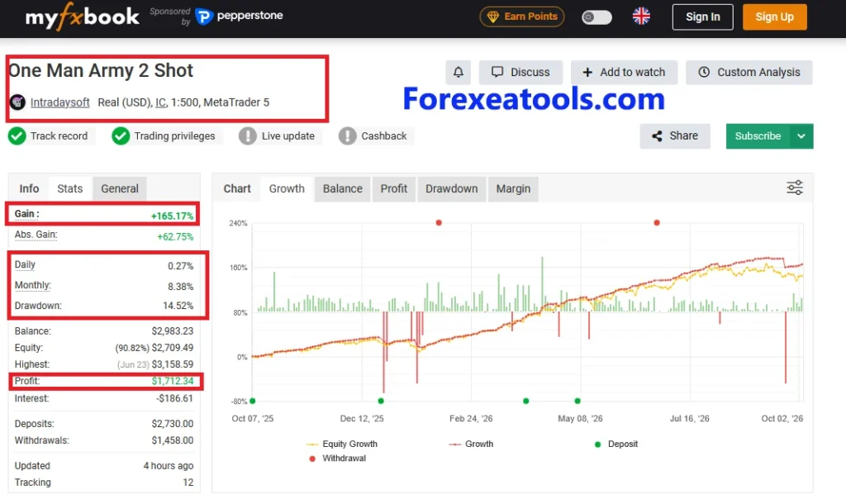This screenshot has width=846, height=504.
Task: Toggle Equity Growth legend series
Action: click(x=342, y=445)
